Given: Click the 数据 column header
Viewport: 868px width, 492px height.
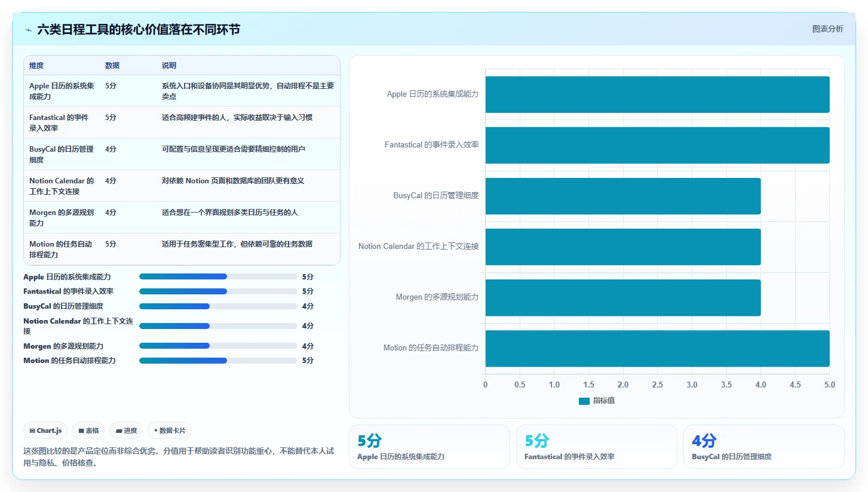Looking at the screenshot, I should [112, 66].
